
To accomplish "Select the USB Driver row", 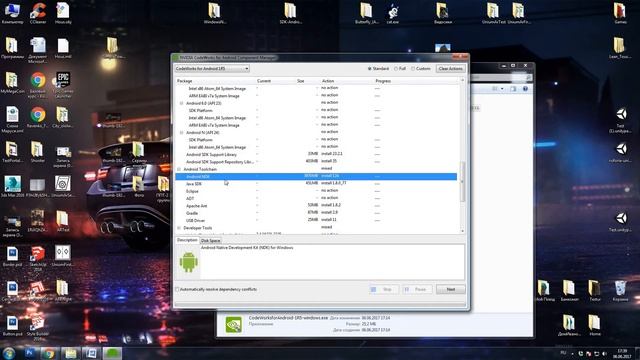I will 316,220.
